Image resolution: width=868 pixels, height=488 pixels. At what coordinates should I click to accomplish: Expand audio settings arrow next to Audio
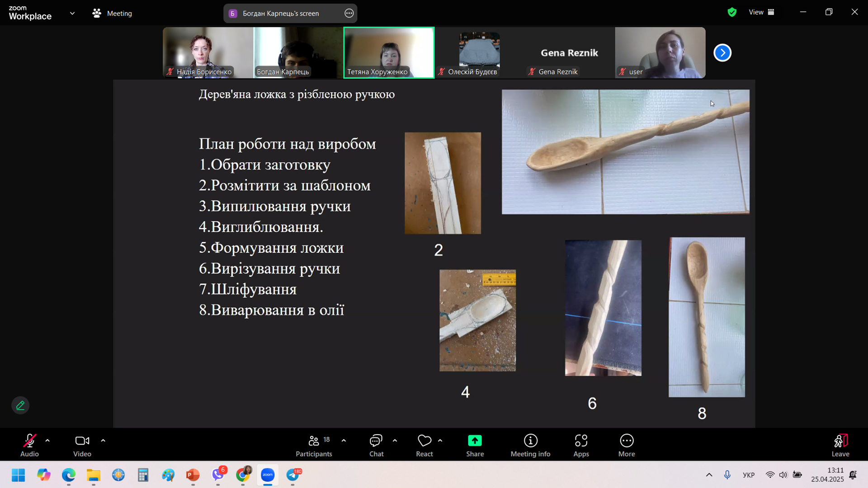[47, 441]
